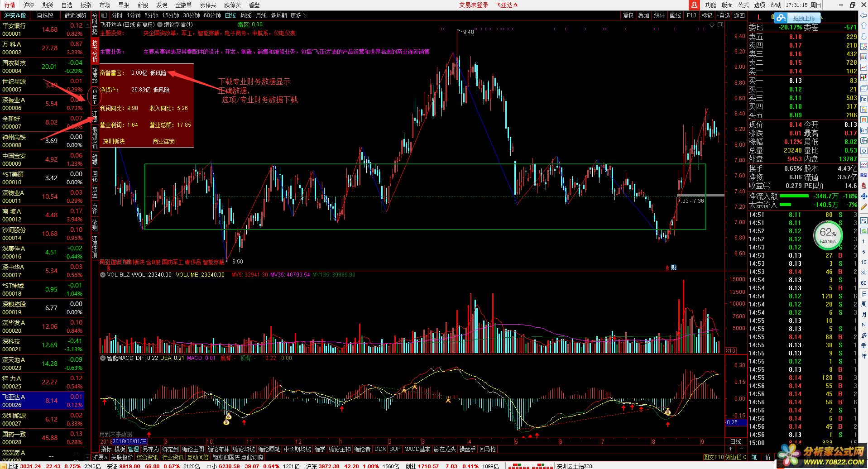Image resolution: width=868 pixels, height=469 pixels.
Task: Select 平安银行 000001 in stock list
Action: 42,29
